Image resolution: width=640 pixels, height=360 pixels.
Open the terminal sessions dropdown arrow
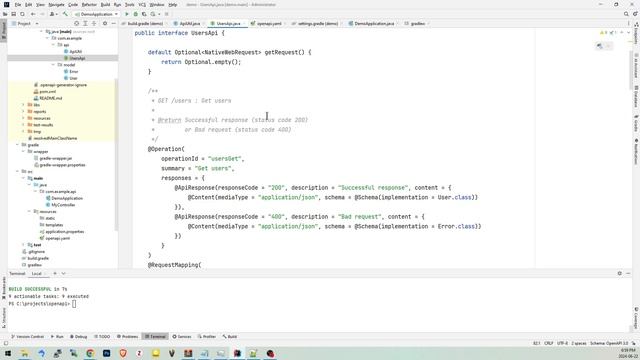tap(64, 273)
